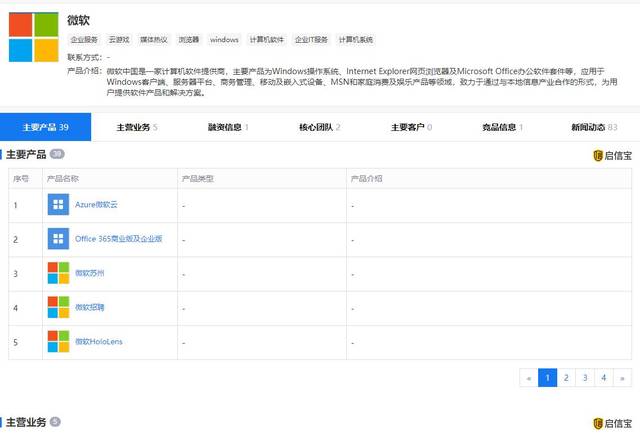640x433 pixels.
Task: Switch to the 主要产品 39 tab
Action: 45,127
